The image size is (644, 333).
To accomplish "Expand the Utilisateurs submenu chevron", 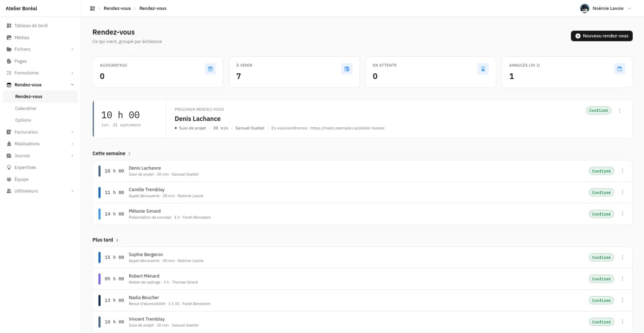I will [72, 191].
